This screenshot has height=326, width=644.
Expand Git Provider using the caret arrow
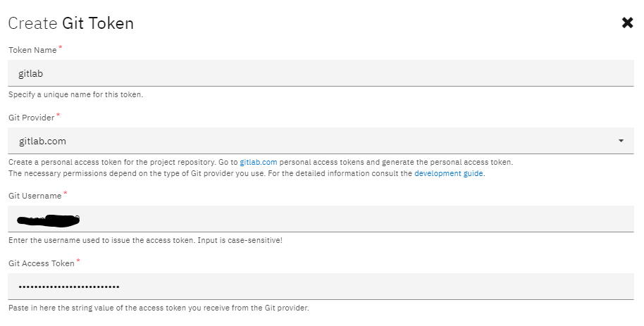(621, 141)
